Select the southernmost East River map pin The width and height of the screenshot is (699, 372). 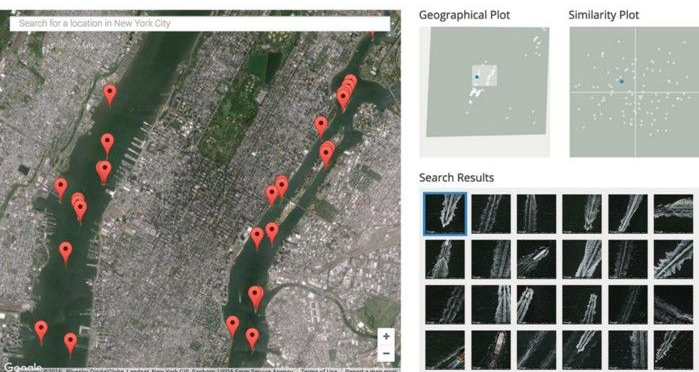252,339
